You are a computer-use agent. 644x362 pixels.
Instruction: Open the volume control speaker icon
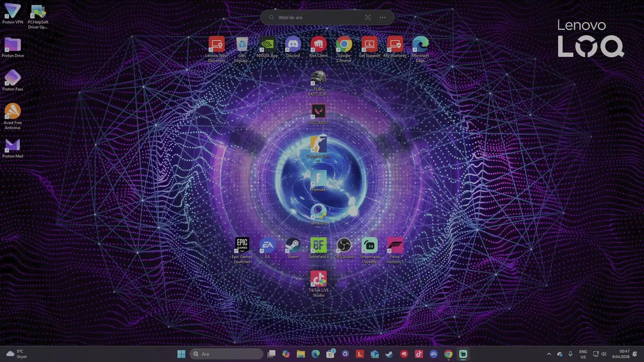(x=604, y=354)
